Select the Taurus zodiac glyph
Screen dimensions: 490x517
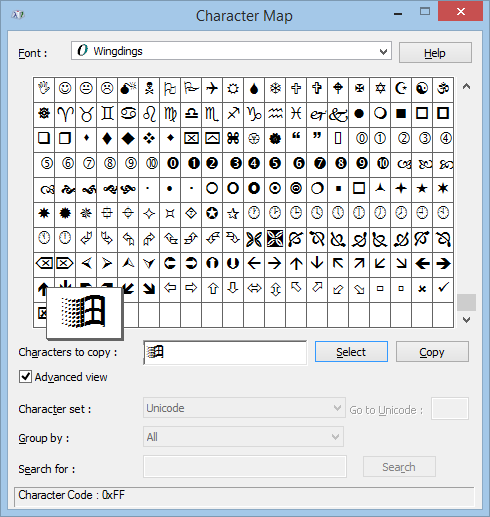tap(86, 114)
